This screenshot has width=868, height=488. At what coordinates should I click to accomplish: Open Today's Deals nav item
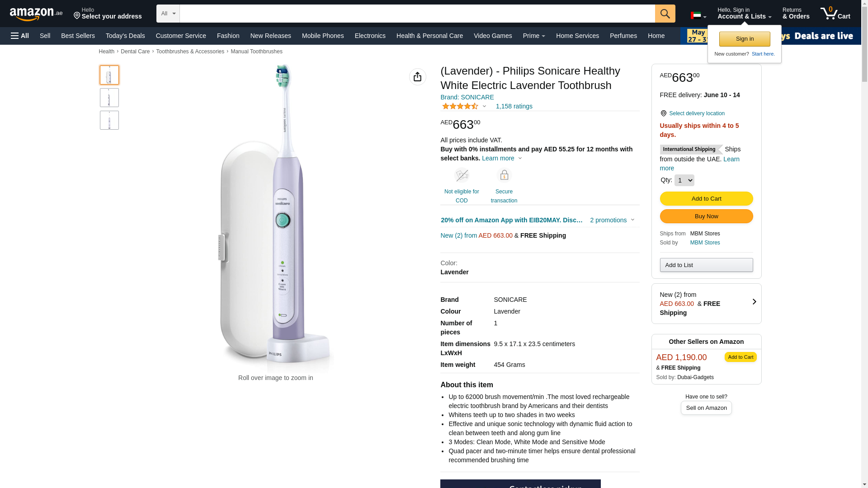click(x=125, y=36)
